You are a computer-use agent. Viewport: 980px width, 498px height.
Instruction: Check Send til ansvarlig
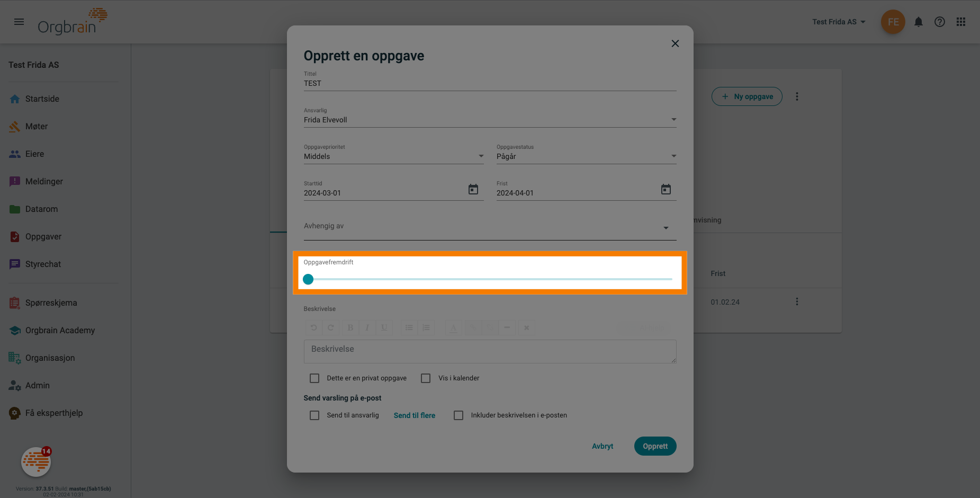pyautogui.click(x=314, y=415)
